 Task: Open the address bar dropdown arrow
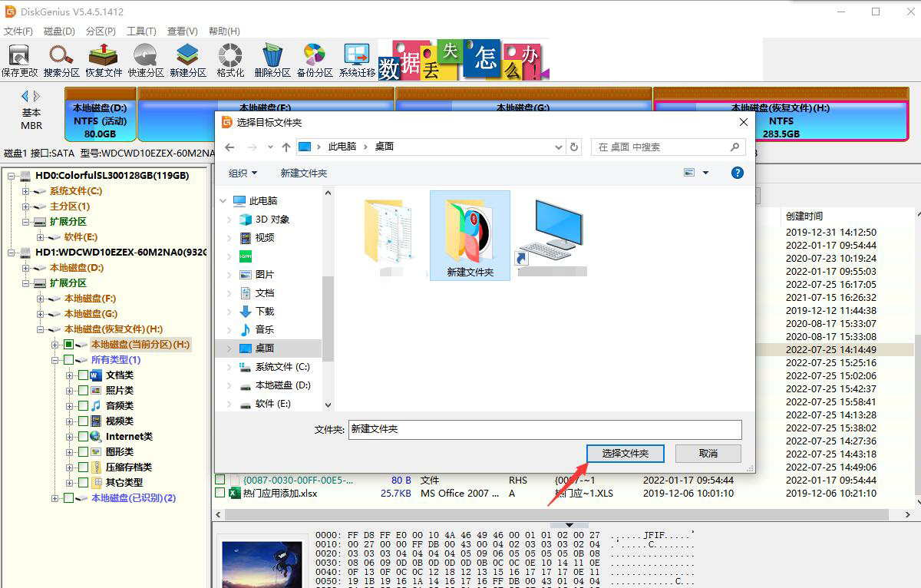click(558, 147)
